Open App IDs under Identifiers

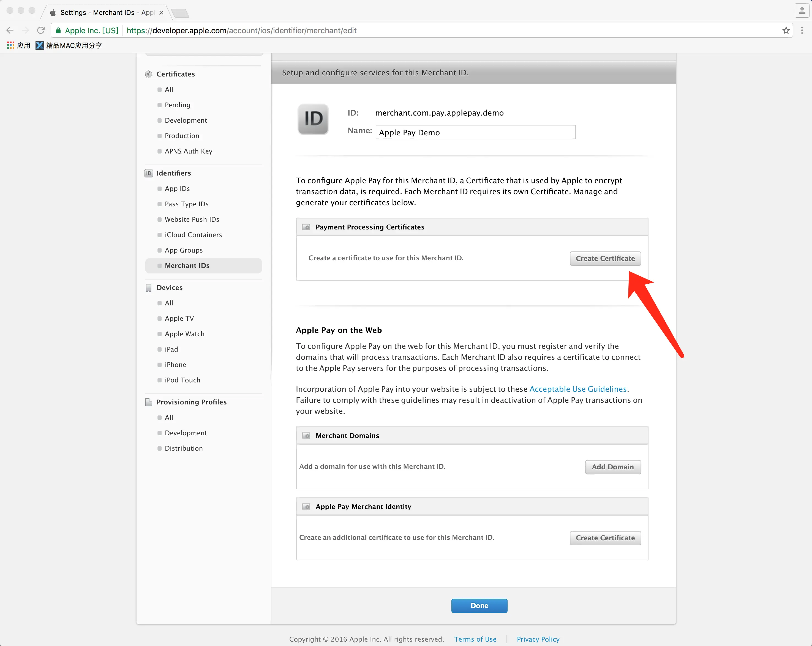177,188
